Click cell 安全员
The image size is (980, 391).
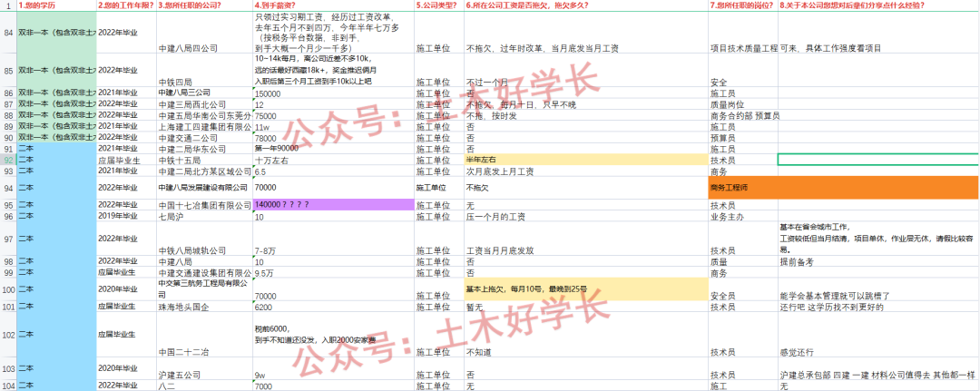click(743, 289)
